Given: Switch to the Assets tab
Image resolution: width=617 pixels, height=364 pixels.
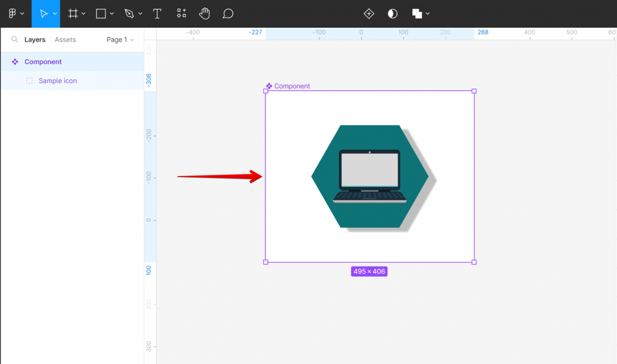Looking at the screenshot, I should coord(64,39).
